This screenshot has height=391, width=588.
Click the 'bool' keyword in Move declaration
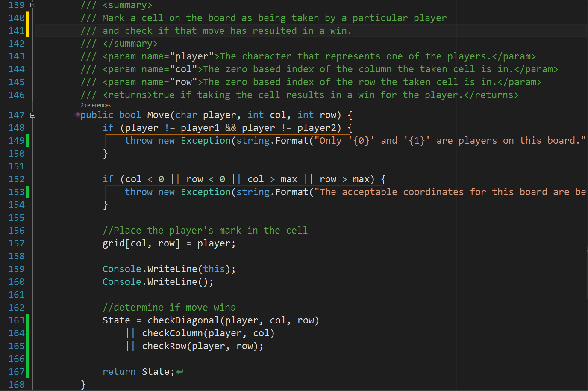(130, 115)
